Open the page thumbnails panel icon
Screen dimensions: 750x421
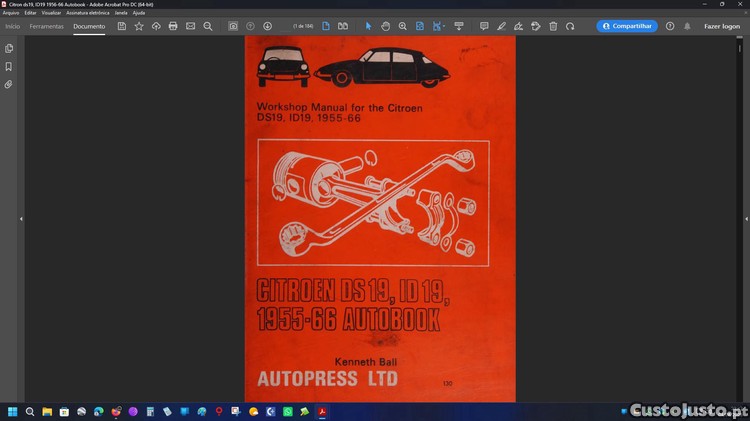(x=9, y=48)
